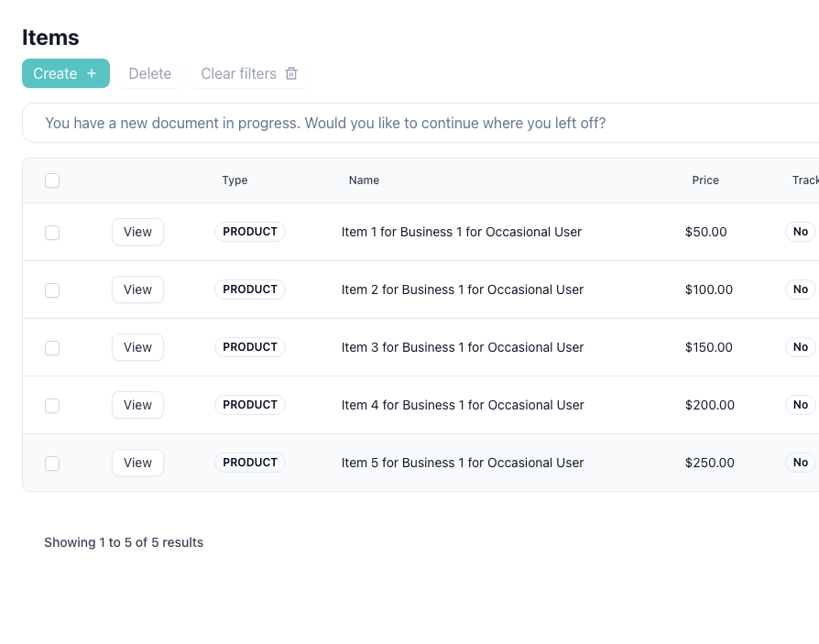The width and height of the screenshot is (819, 644).
Task: Click Clear filters
Action: click(x=238, y=73)
